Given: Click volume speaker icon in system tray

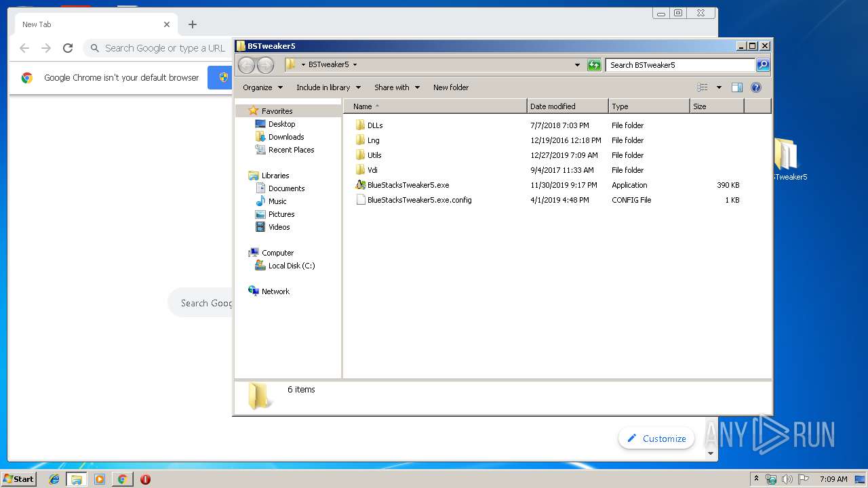Looking at the screenshot, I should tap(787, 479).
